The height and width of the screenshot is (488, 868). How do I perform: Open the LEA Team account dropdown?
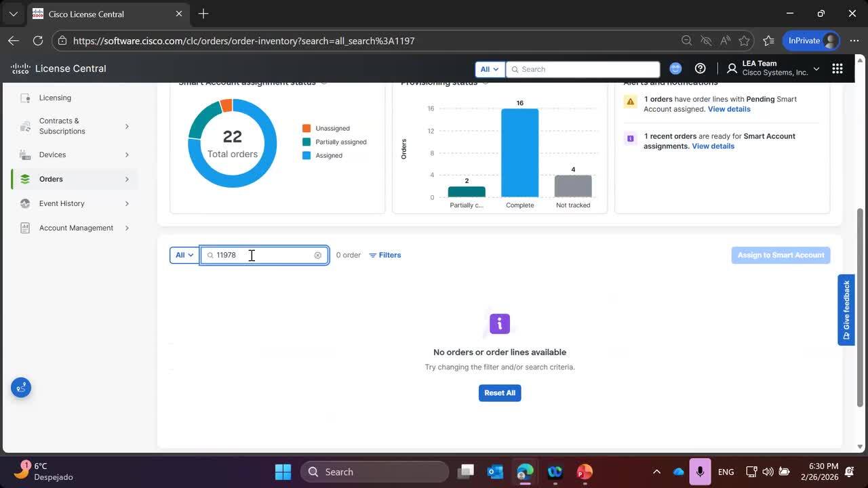(x=773, y=68)
